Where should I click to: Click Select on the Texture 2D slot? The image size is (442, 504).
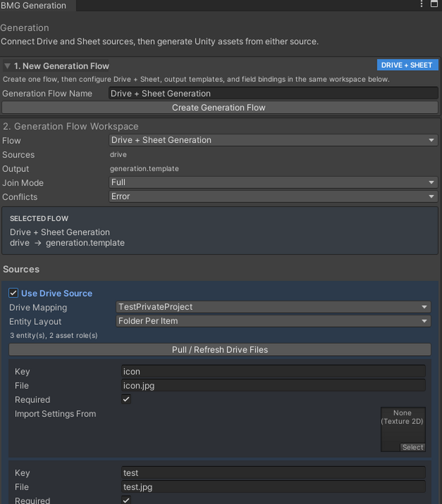[x=412, y=447]
